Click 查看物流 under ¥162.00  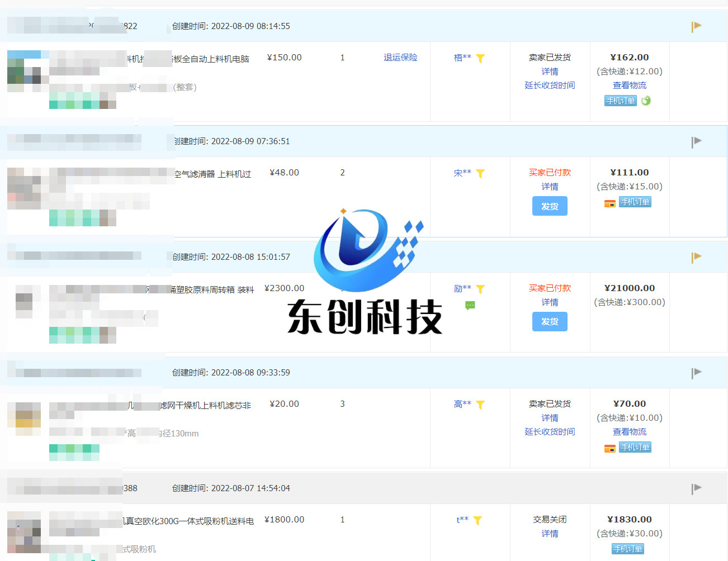point(630,85)
